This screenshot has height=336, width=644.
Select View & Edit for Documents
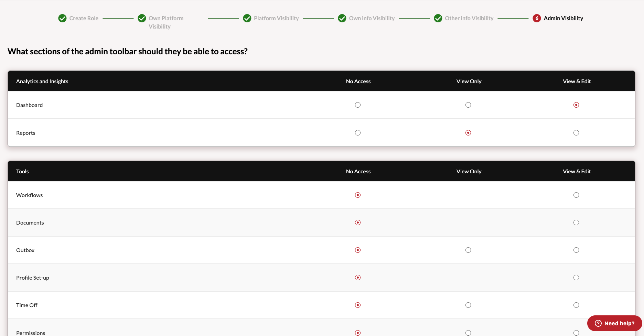(x=576, y=223)
